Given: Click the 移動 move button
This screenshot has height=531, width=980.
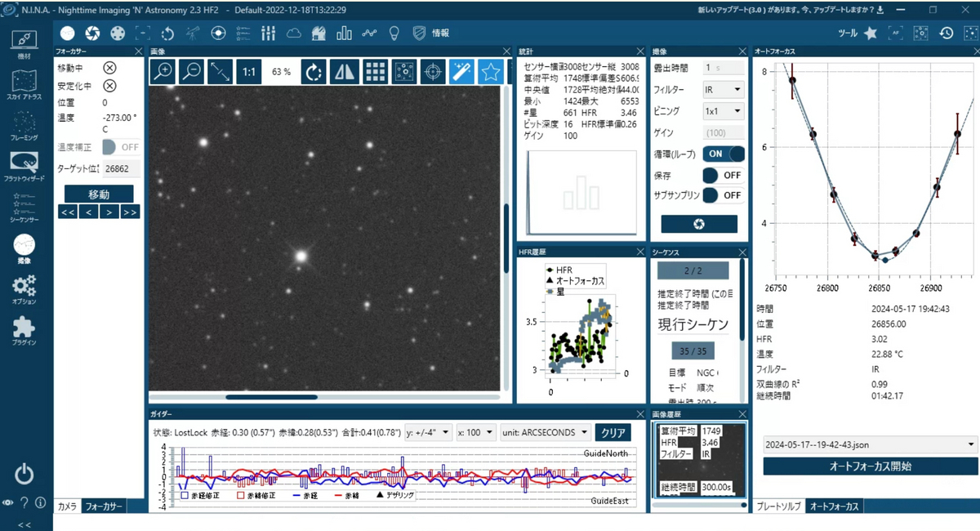Looking at the screenshot, I should [99, 194].
